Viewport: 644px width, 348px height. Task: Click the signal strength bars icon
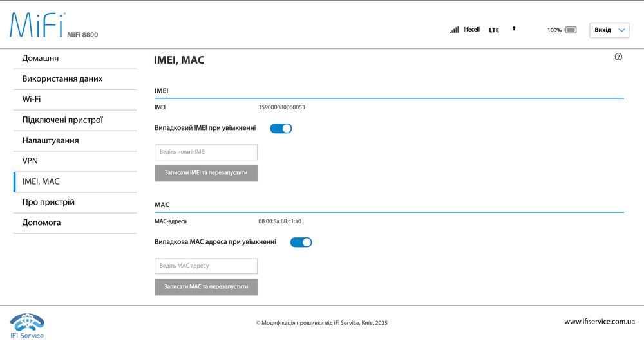click(x=454, y=30)
